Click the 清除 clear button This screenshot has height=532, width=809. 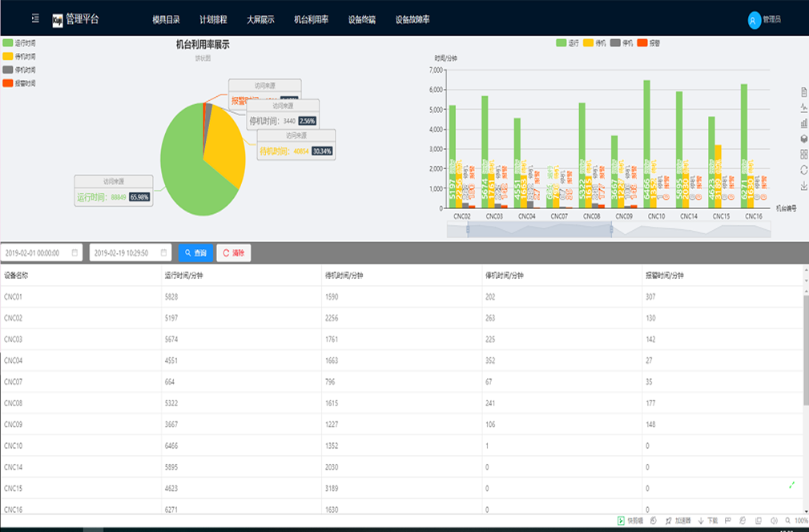[234, 253]
